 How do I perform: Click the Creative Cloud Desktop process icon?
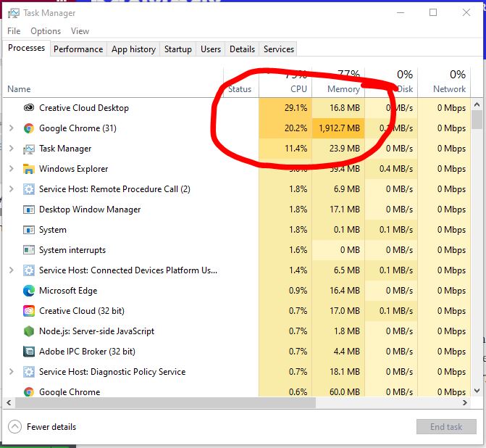[29, 108]
